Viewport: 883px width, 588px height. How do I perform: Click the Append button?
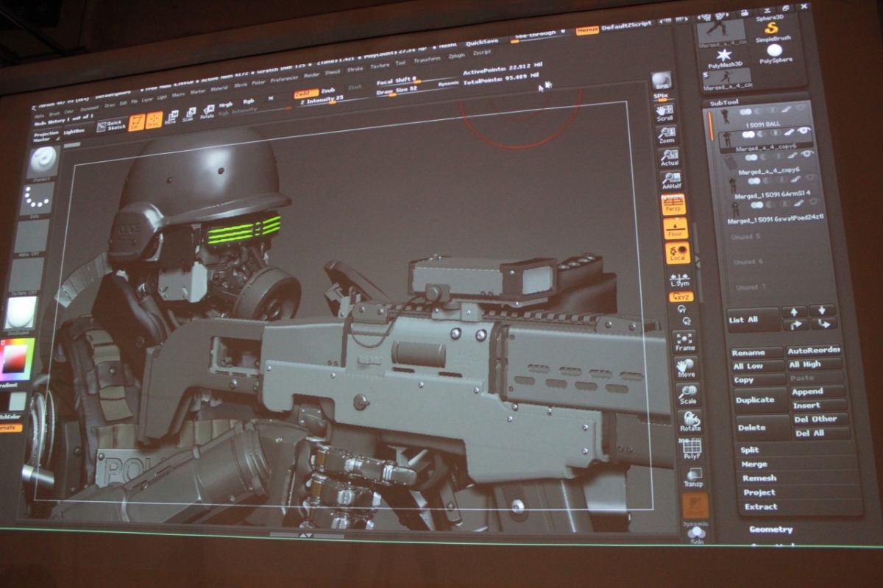pyautogui.click(x=817, y=392)
